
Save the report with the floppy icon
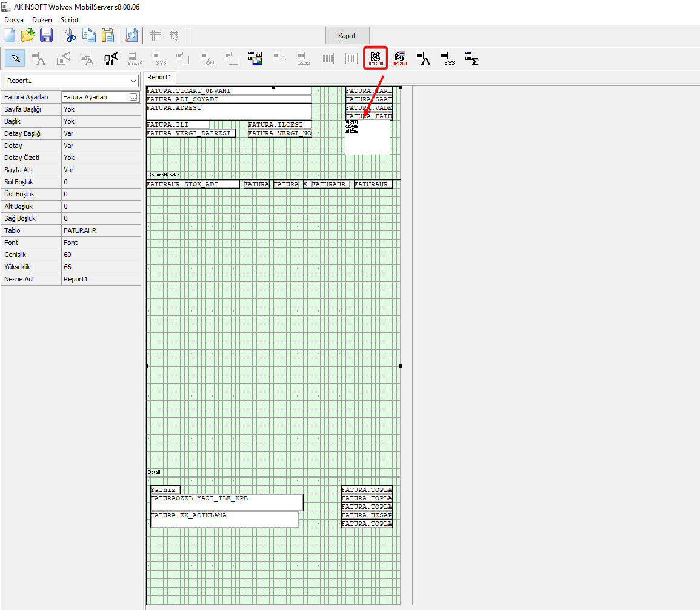(x=46, y=35)
